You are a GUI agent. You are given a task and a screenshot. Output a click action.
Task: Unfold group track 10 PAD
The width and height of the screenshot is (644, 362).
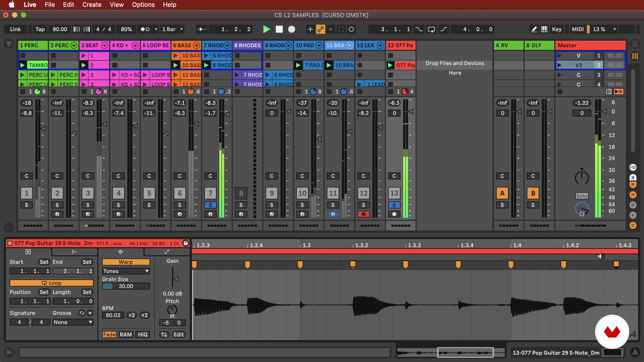[319, 45]
